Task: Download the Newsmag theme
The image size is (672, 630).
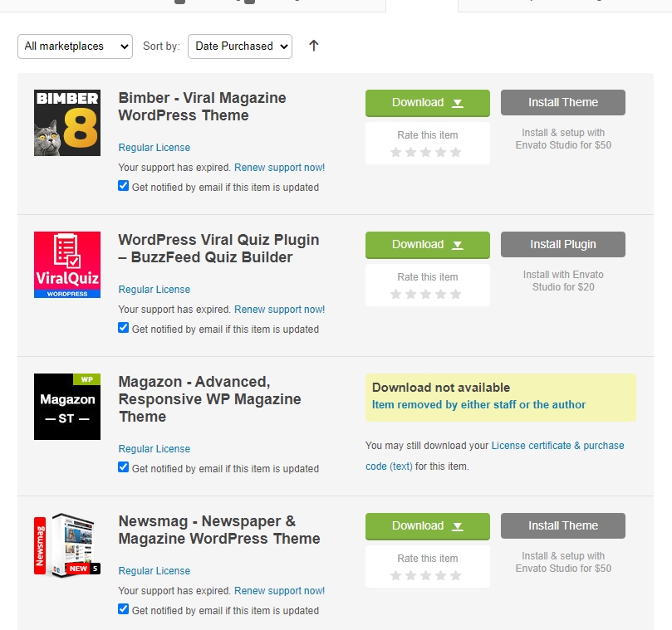Action: point(427,526)
